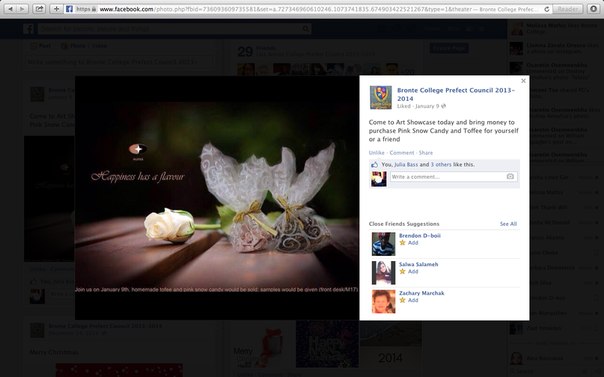Add Brendon D-boii to close friends
604x377 pixels.
click(x=409, y=243)
